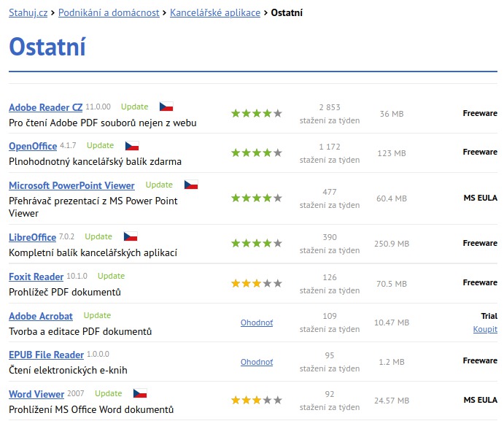
Task: Open the Adobe Acrobat link
Action: [41, 316]
